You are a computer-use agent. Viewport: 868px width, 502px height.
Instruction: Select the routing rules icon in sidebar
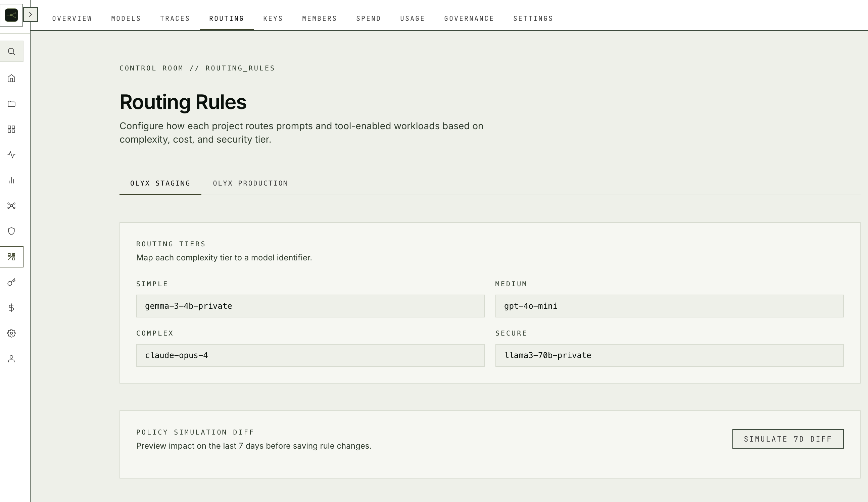pos(11,257)
